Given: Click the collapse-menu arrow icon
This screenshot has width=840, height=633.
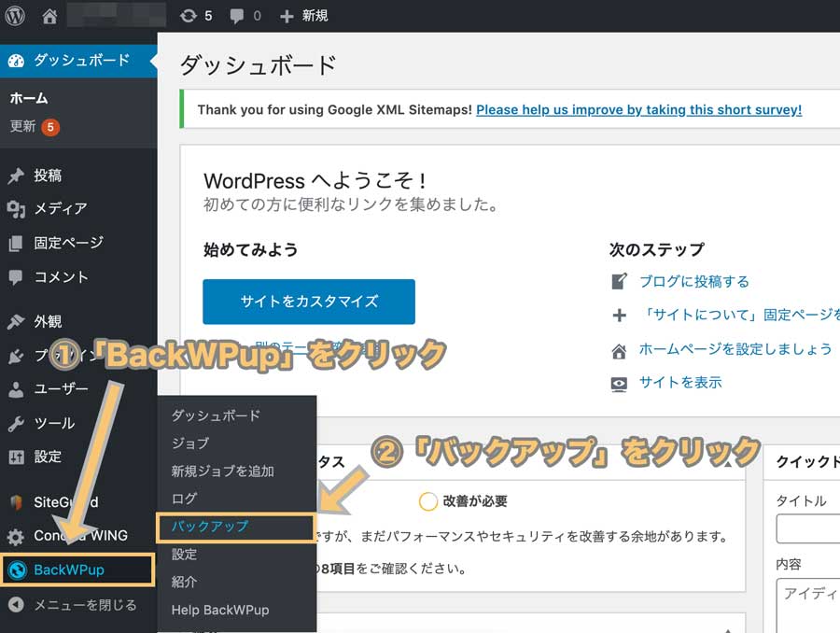Looking at the screenshot, I should pyautogui.click(x=16, y=605).
